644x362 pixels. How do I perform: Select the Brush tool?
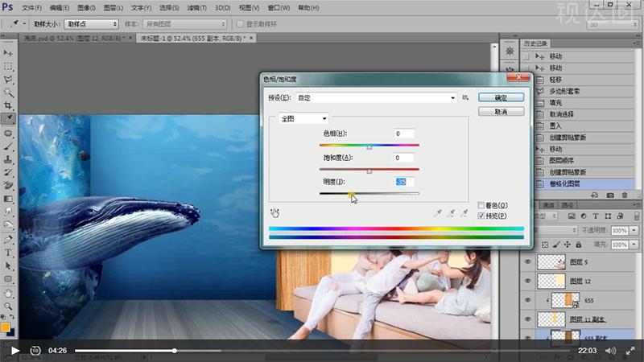[x=8, y=146]
